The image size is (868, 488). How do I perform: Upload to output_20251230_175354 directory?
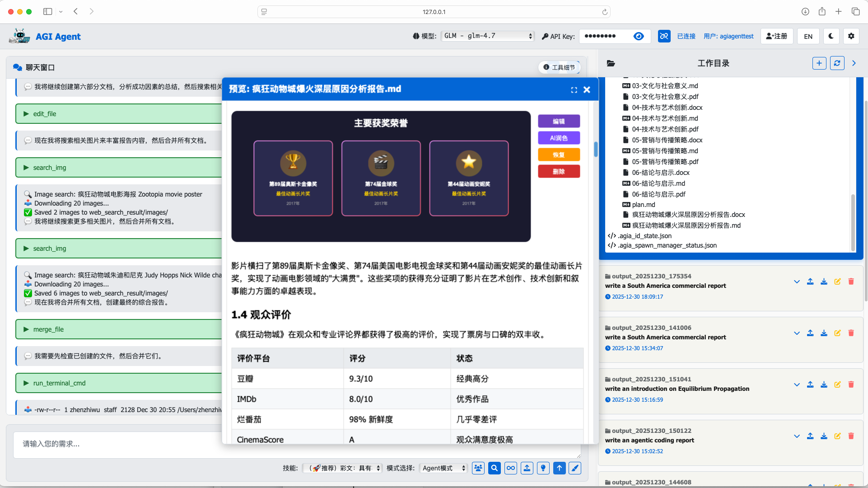click(810, 282)
